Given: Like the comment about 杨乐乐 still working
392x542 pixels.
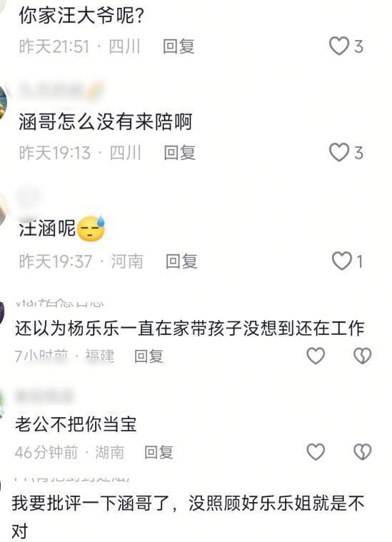Looking at the screenshot, I should [316, 356].
